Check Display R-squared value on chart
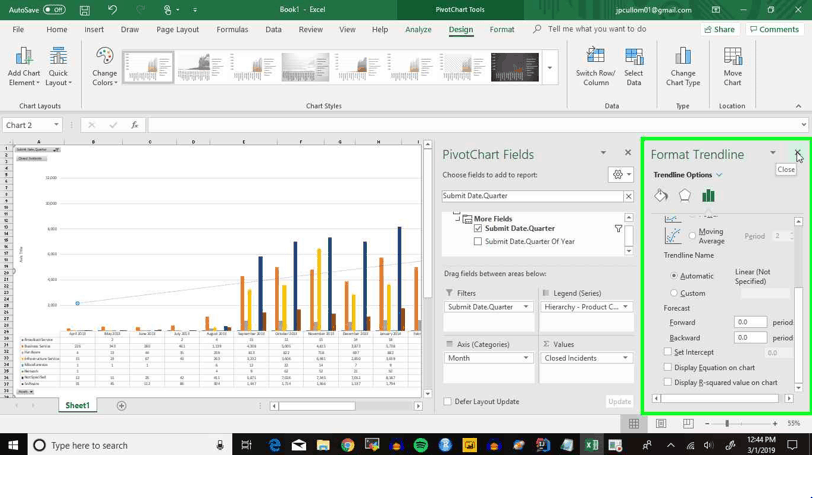This screenshot has height=498, width=813. click(x=668, y=382)
